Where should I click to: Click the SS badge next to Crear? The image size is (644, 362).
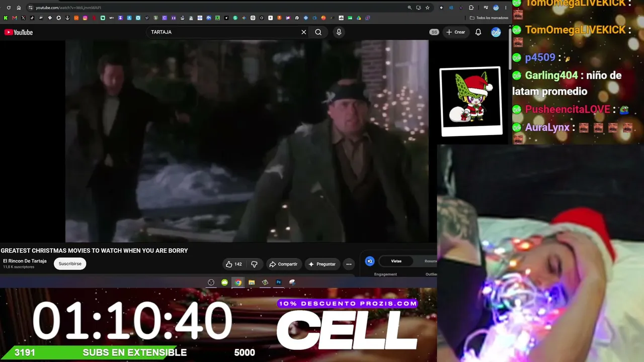click(x=434, y=32)
